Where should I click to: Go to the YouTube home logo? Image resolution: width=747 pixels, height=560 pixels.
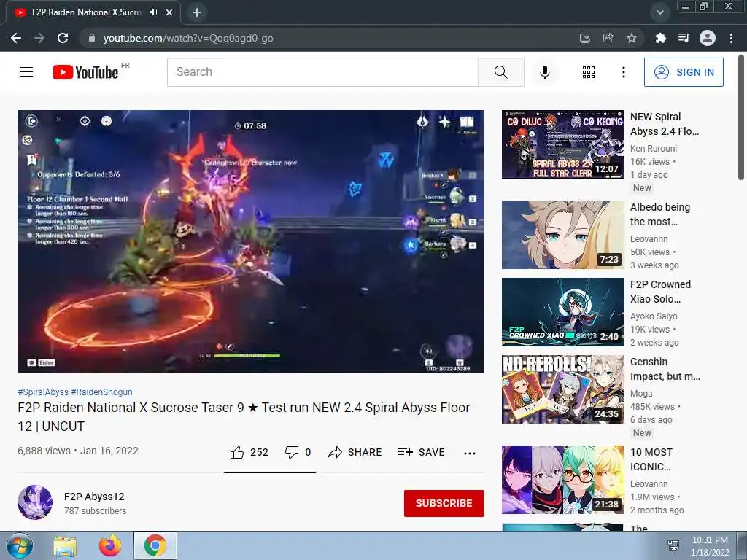85,72
